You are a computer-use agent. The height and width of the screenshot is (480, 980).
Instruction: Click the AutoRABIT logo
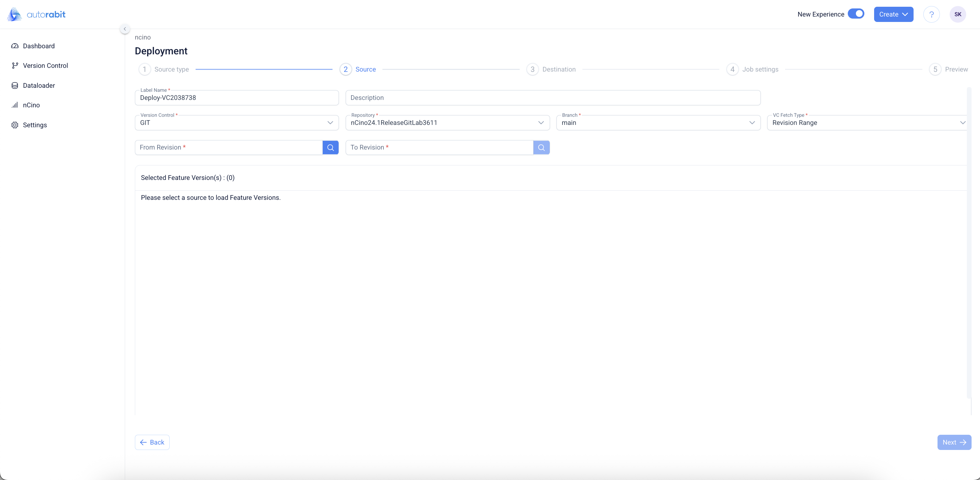36,15
